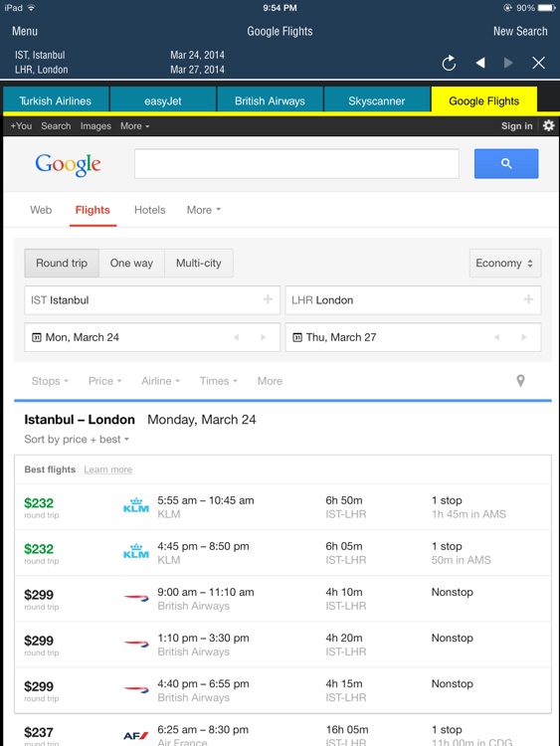Change the Thu, March 27 return date

click(x=413, y=337)
